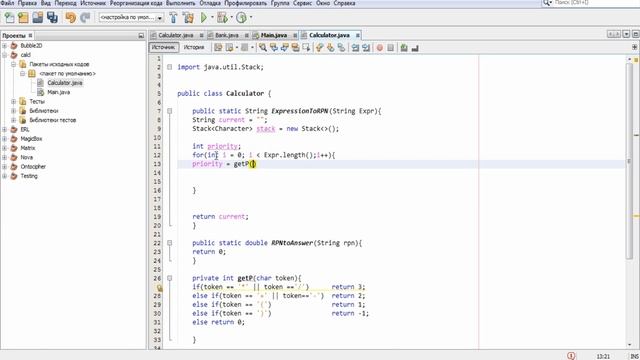Viewport: 640px width, 360px height.
Task: Select the Ontocipher project
Action: point(33,167)
